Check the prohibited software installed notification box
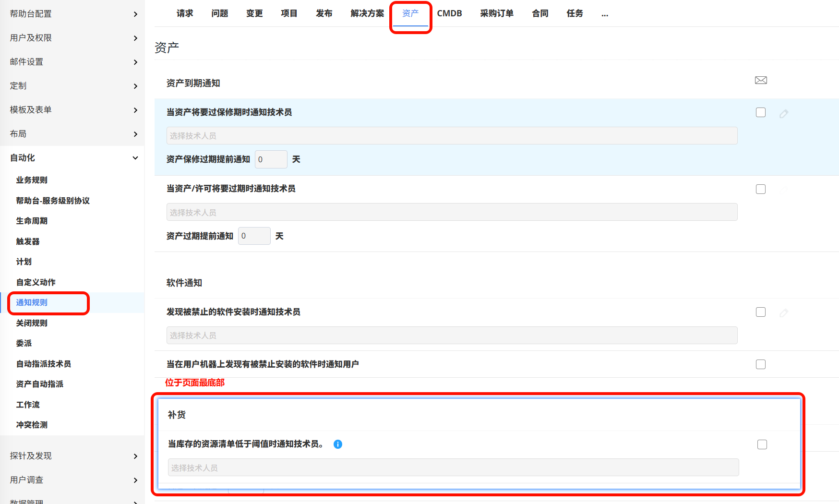This screenshot has width=839, height=504. [761, 312]
